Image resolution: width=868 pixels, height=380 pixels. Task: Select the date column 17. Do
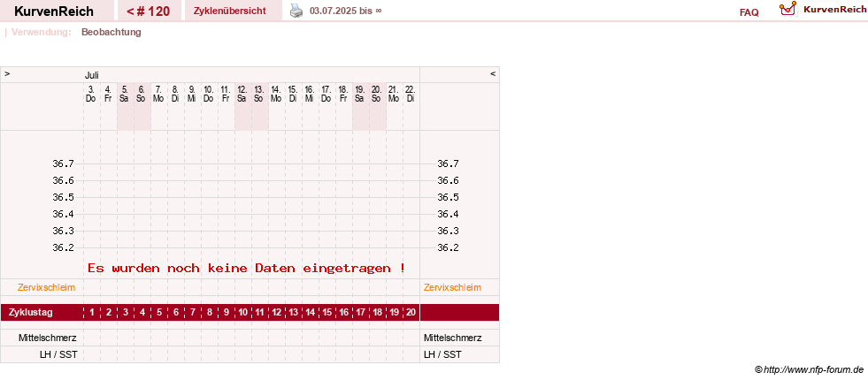[x=326, y=94]
